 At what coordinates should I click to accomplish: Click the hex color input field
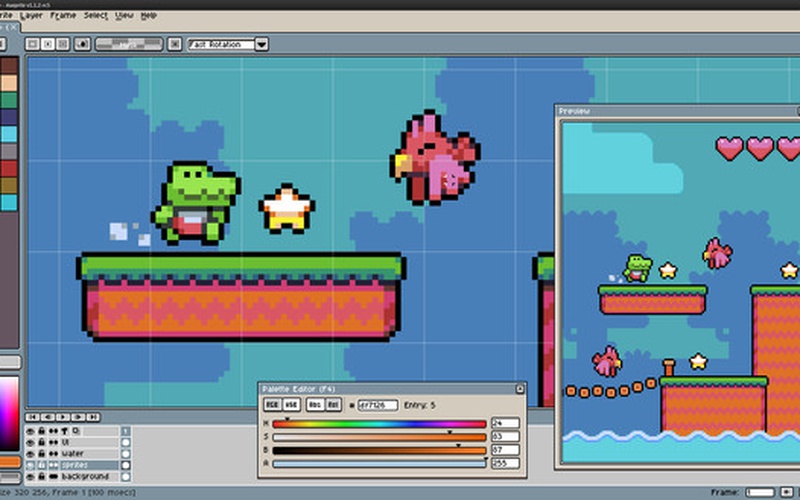(x=378, y=405)
